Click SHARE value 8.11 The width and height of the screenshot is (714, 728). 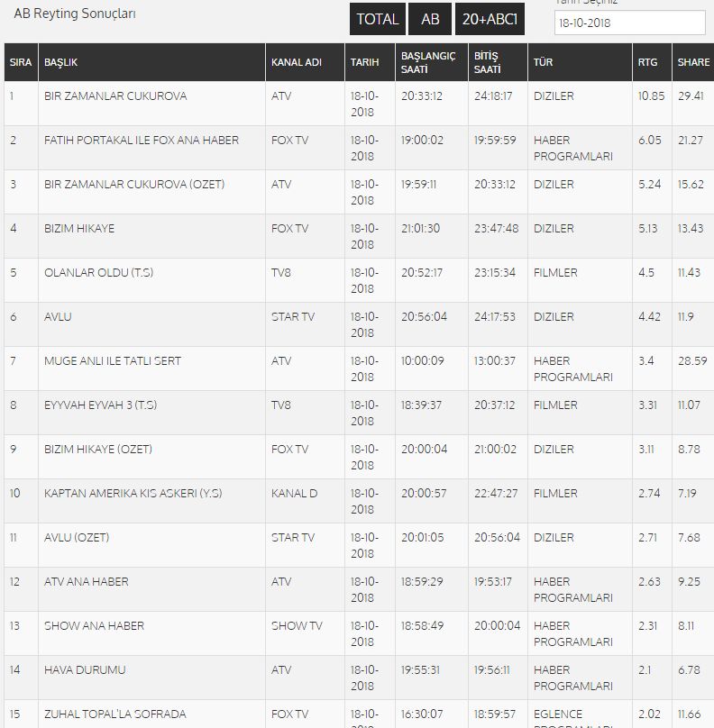click(686, 625)
